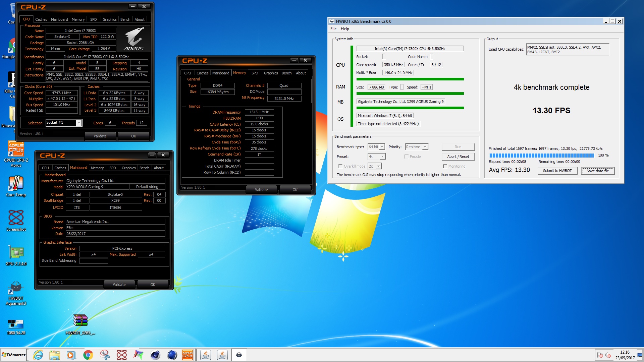Image resolution: width=644 pixels, height=362 pixels.
Task: Open About tab in CPU-Z CPU window
Action: pyautogui.click(x=140, y=19)
